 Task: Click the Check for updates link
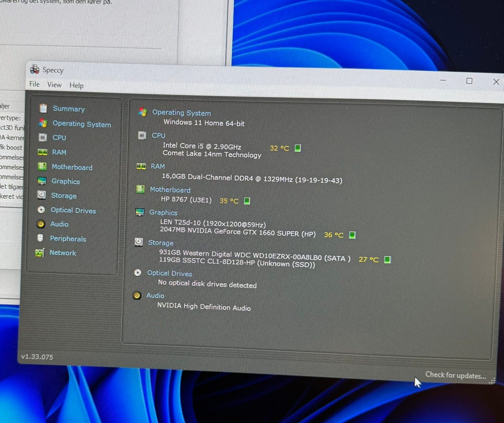point(456,375)
